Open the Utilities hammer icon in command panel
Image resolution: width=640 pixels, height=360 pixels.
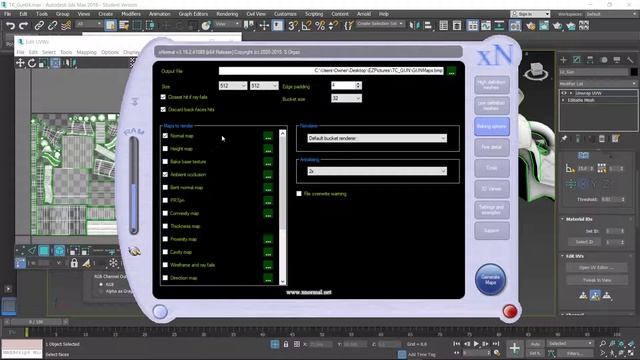(630, 60)
